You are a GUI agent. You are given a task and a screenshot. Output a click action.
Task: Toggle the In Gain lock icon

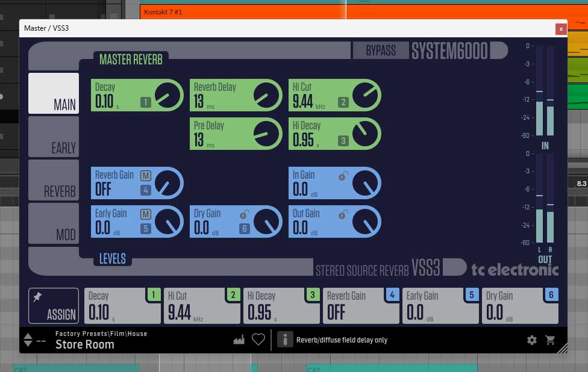click(x=343, y=176)
